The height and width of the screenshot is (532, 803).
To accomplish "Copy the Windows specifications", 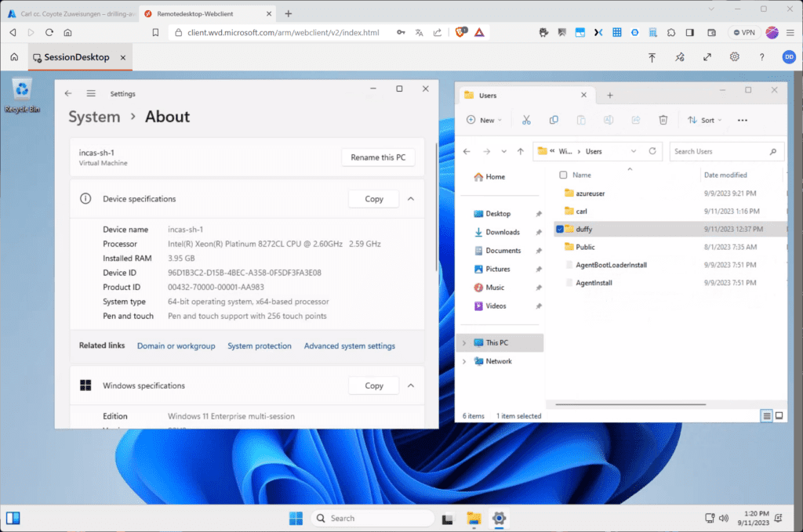I will pos(374,385).
